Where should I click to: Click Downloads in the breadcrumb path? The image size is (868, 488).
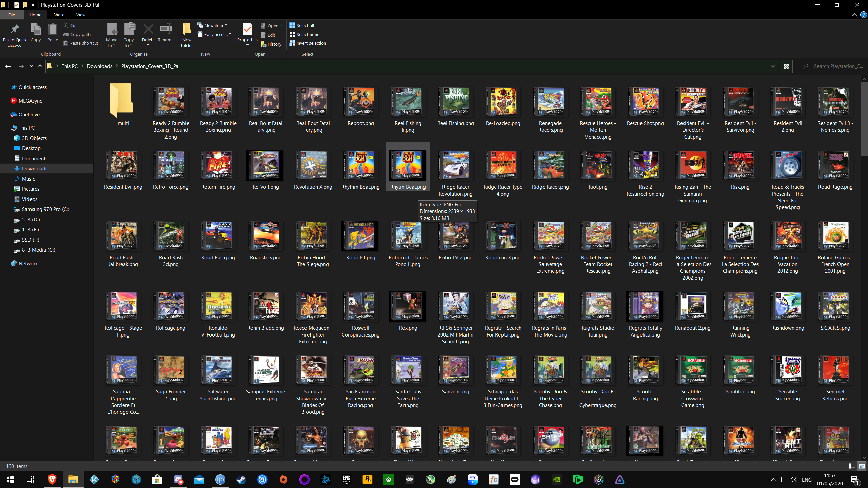tap(99, 66)
